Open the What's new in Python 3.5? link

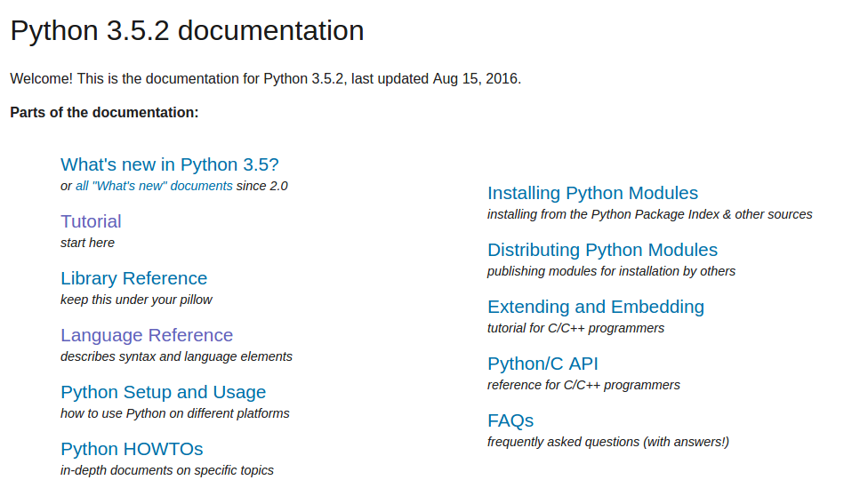tap(169, 164)
